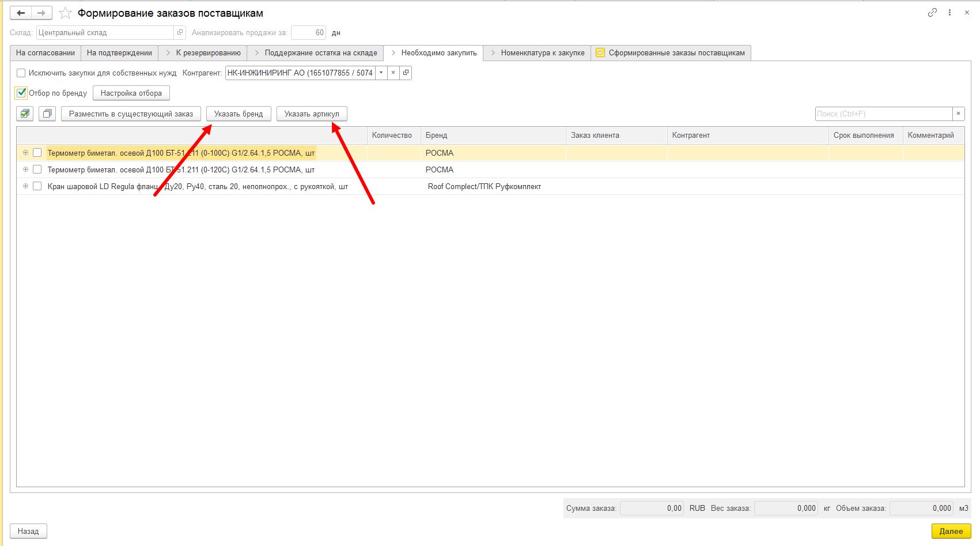Click the yellow 'Далее' button
Screen dimensions: 980x546
point(951,531)
